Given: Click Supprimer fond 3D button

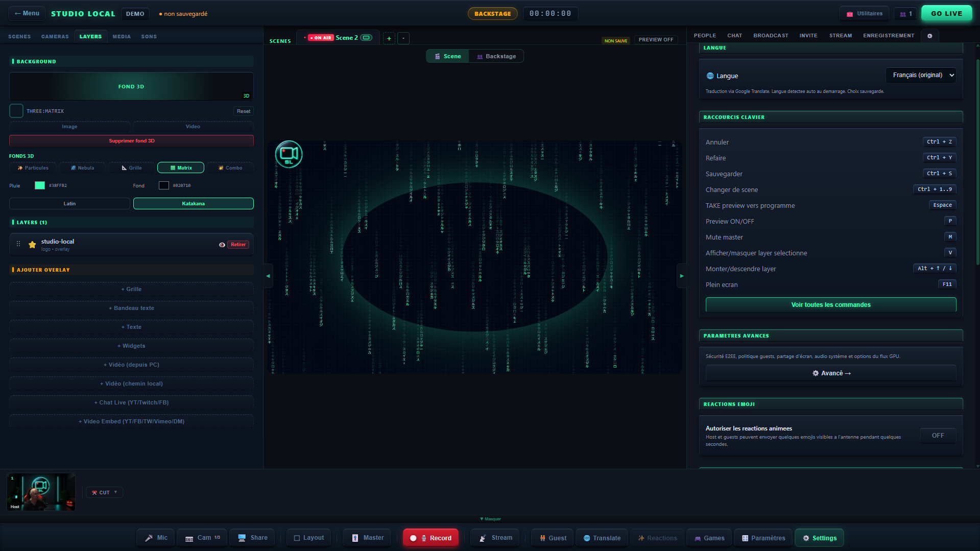Looking at the screenshot, I should point(131,141).
